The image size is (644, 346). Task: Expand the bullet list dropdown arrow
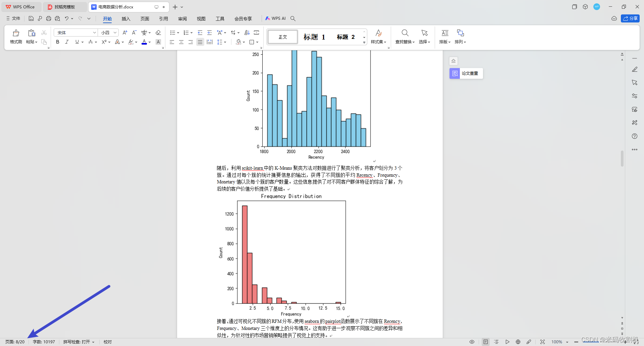178,33
